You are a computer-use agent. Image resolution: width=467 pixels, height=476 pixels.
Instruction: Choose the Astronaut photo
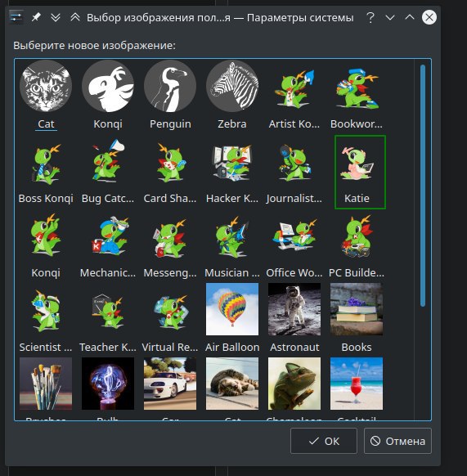tap(294, 309)
